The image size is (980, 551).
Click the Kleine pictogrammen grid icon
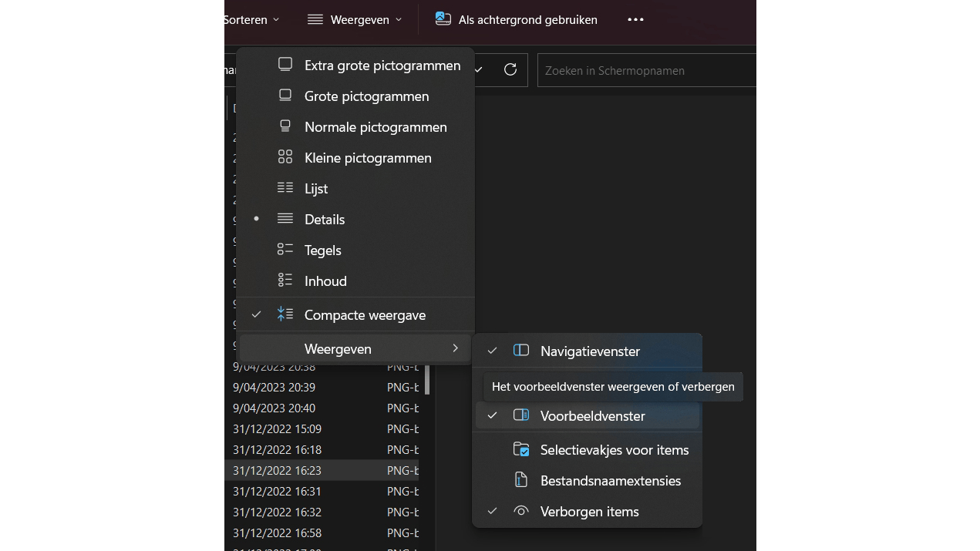[285, 157]
